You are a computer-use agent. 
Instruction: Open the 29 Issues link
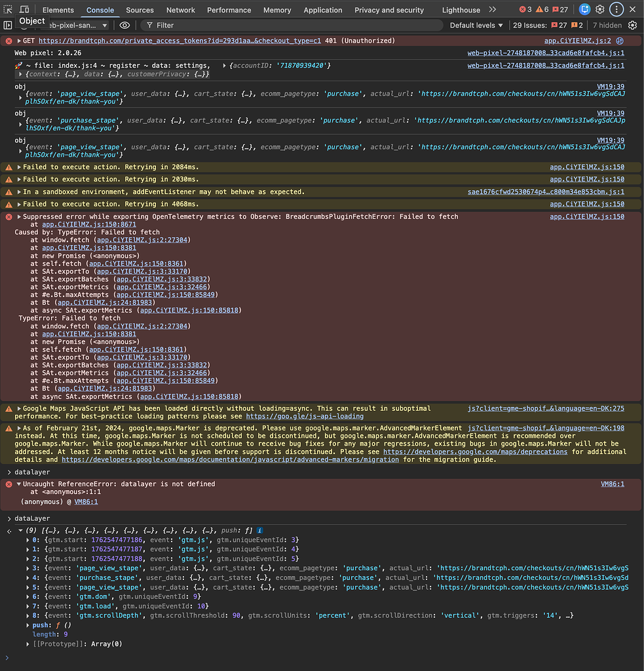coord(529,25)
